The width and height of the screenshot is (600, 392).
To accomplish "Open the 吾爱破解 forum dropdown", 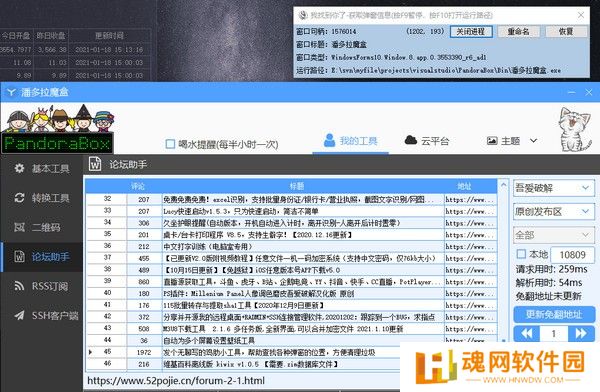I will (553, 188).
